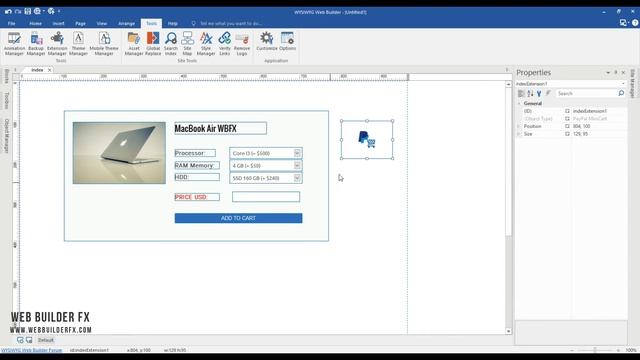640x360 pixels.
Task: Click the alphabetical sort icon in Properties
Action: (530, 93)
